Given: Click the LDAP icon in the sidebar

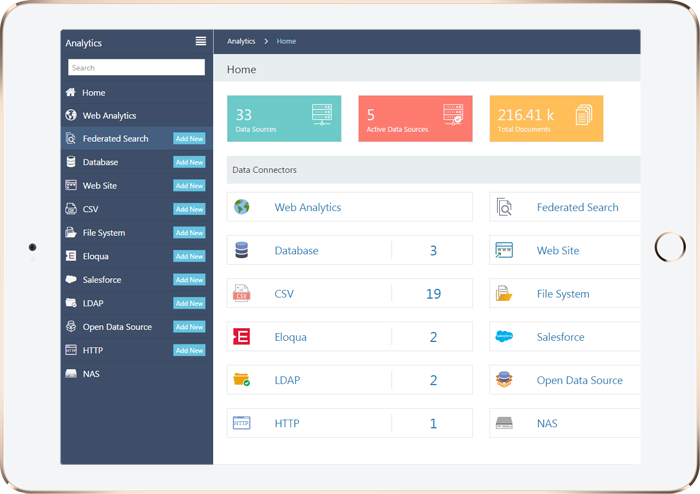Looking at the screenshot, I should (71, 303).
